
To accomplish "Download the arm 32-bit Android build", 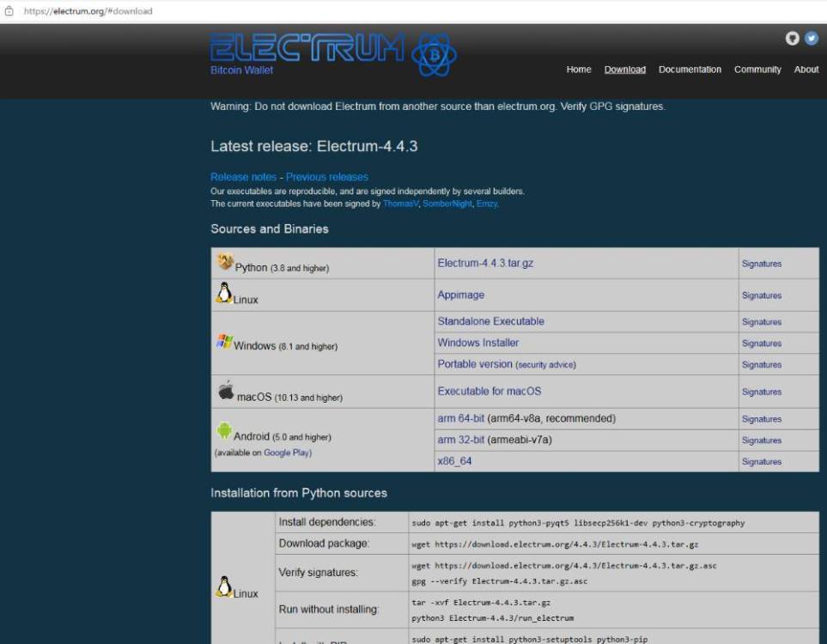I will 460,440.
